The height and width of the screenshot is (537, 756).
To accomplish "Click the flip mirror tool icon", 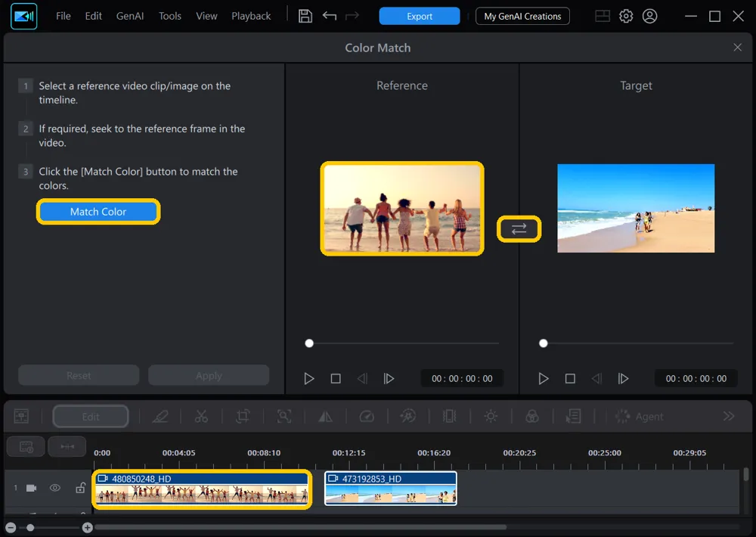I will tap(325, 417).
